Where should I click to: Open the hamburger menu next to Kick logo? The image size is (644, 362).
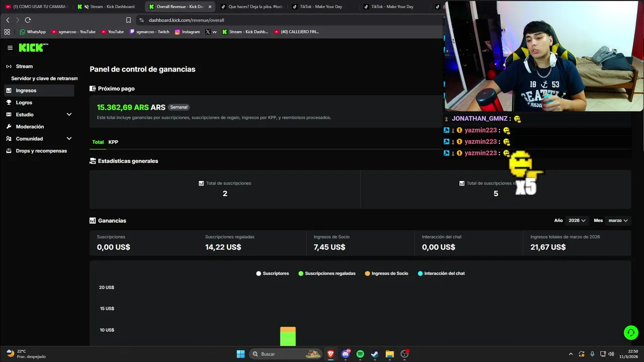coord(10,48)
